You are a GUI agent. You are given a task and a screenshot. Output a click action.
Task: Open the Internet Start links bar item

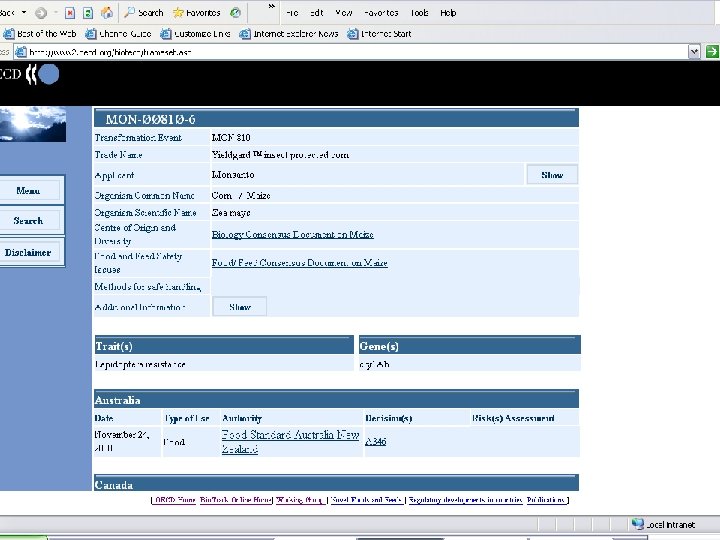379,34
